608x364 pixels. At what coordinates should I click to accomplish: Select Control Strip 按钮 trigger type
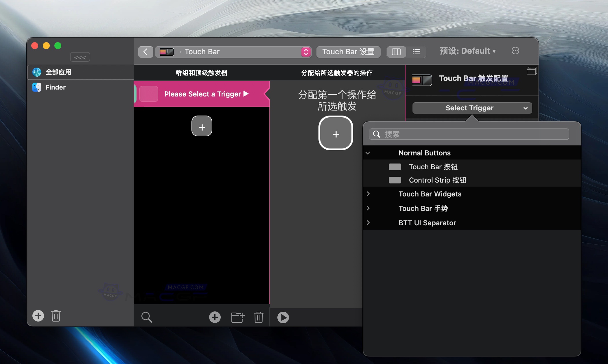(437, 180)
